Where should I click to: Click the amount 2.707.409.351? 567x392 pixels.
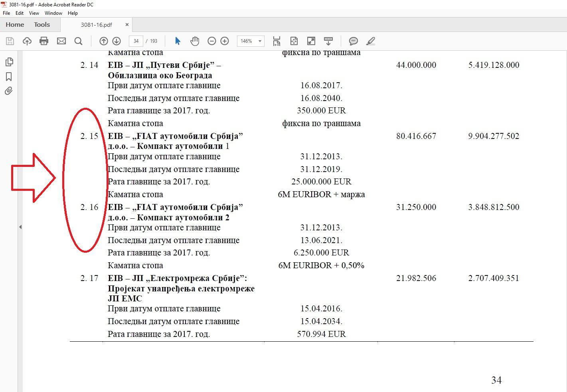point(494,278)
